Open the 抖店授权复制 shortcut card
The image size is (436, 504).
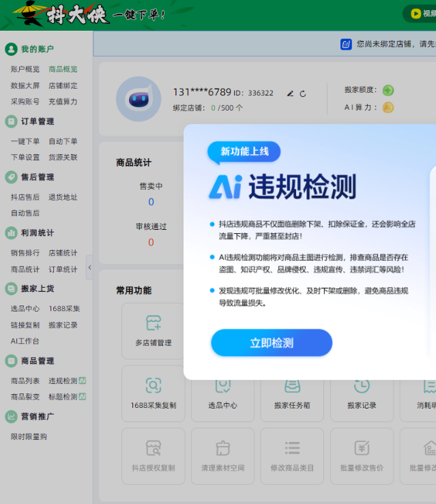coord(154,456)
